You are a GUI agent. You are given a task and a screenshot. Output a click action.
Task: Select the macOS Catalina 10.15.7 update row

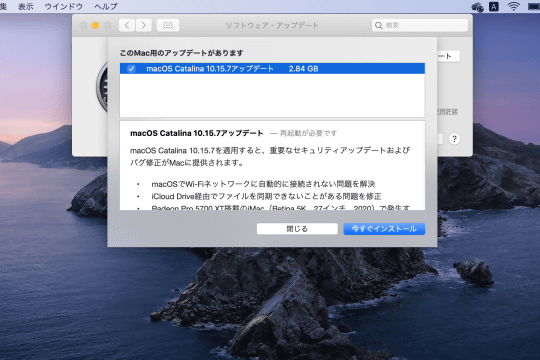[272, 69]
